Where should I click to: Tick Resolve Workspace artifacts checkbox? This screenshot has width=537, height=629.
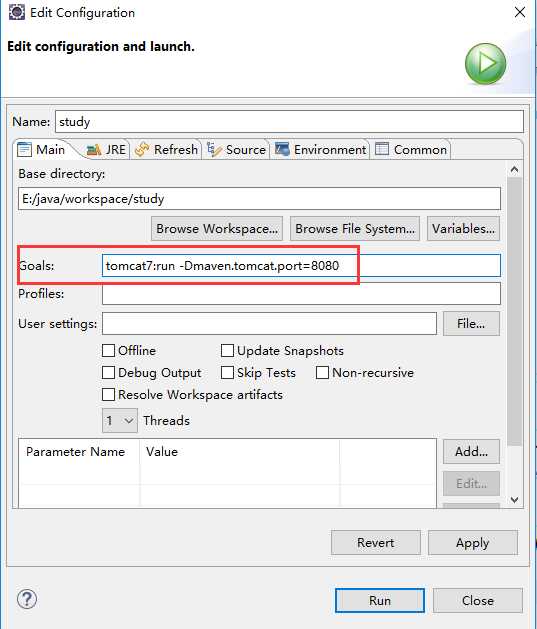[x=108, y=395]
